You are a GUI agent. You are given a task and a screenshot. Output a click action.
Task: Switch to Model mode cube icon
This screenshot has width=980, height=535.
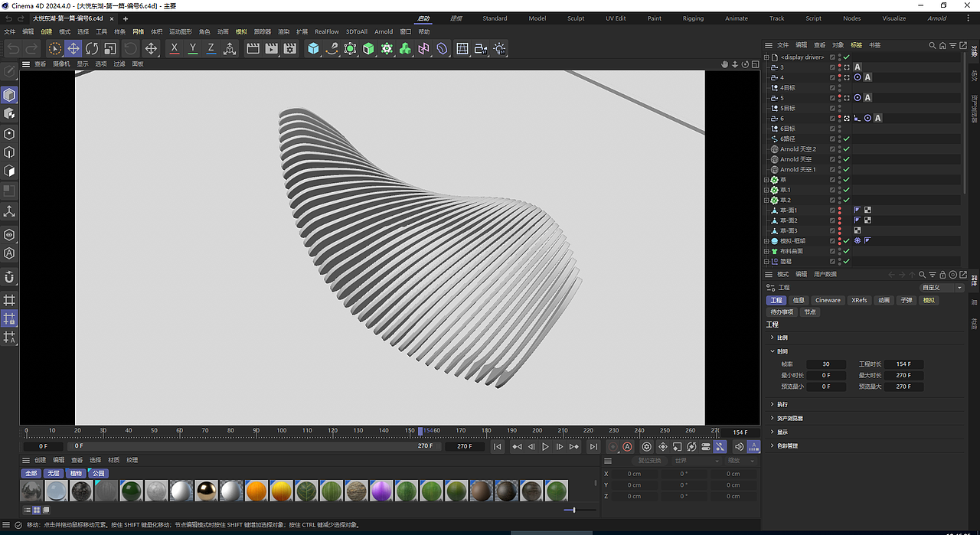(x=9, y=95)
